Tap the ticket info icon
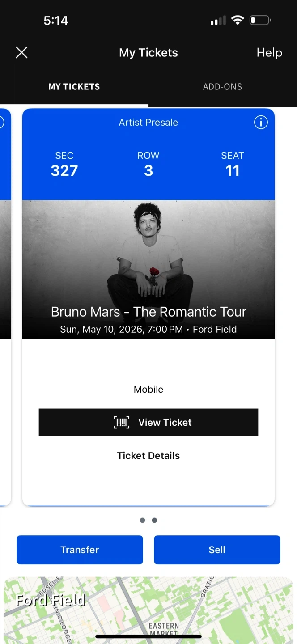The image size is (297, 644). coord(261,122)
